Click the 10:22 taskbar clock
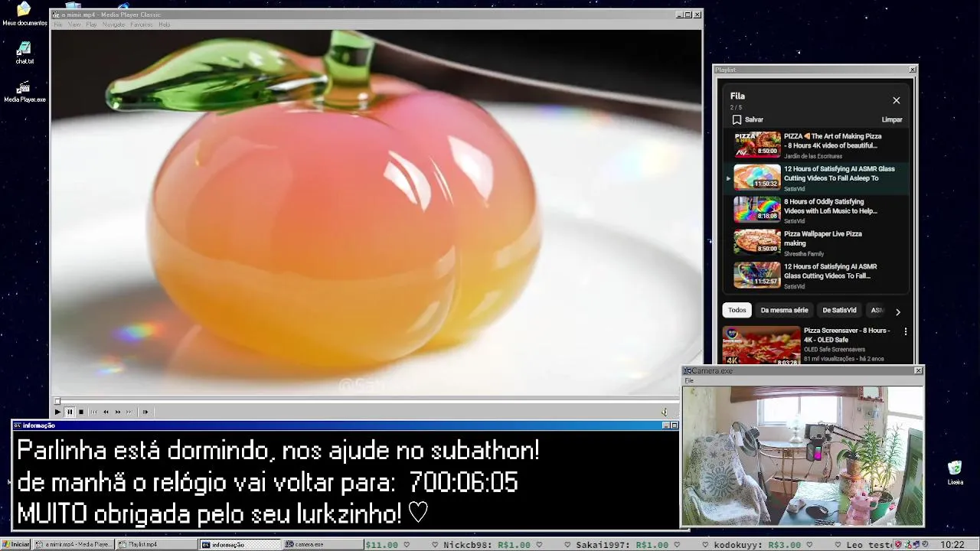Viewport: 980px width, 551px height. coord(952,544)
